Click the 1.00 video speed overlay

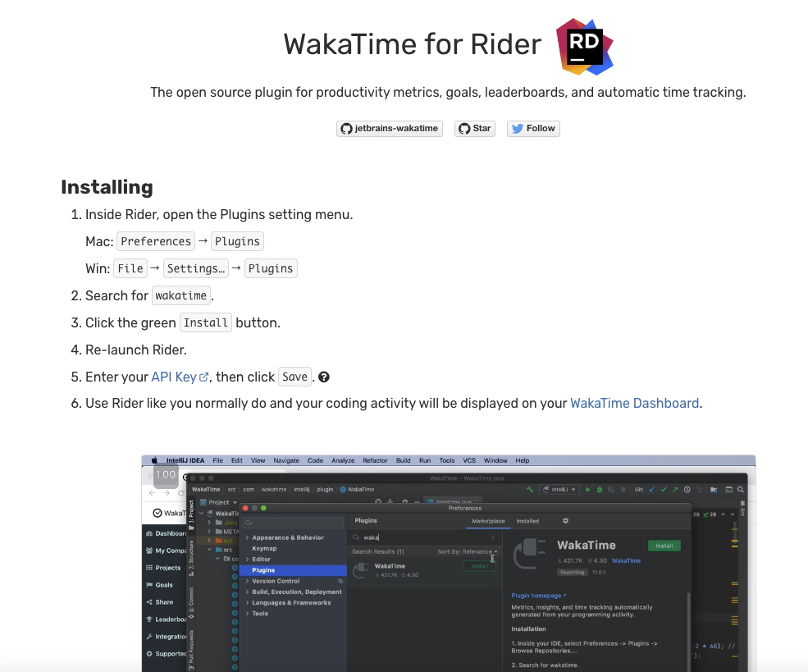tap(166, 474)
